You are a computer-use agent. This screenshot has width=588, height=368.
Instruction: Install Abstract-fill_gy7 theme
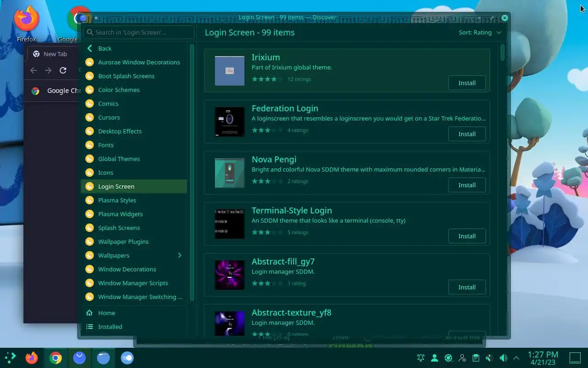[x=467, y=287]
